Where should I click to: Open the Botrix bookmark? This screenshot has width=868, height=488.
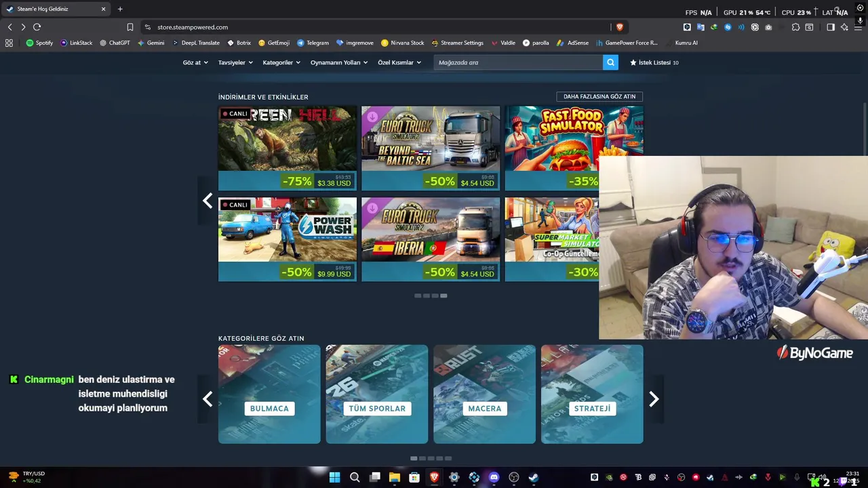(239, 43)
